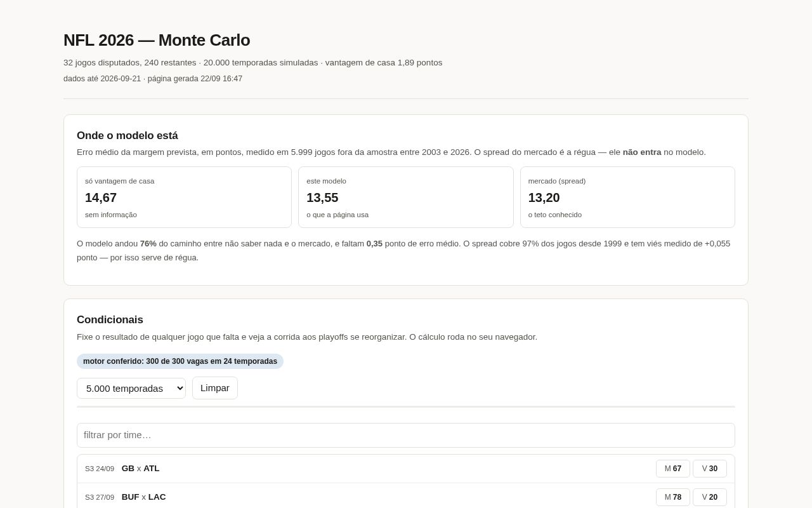Click the só vantagem de casa 14,67 card
This screenshot has width=812, height=508.
(184, 197)
